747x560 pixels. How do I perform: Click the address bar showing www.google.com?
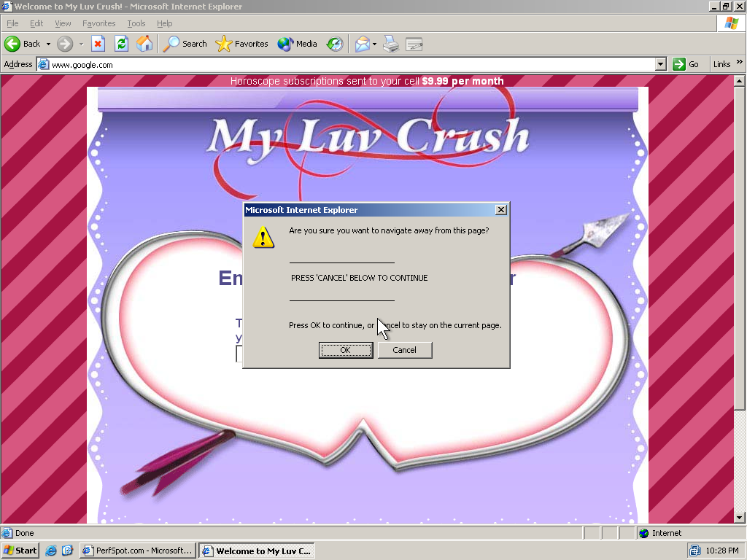coord(352,65)
